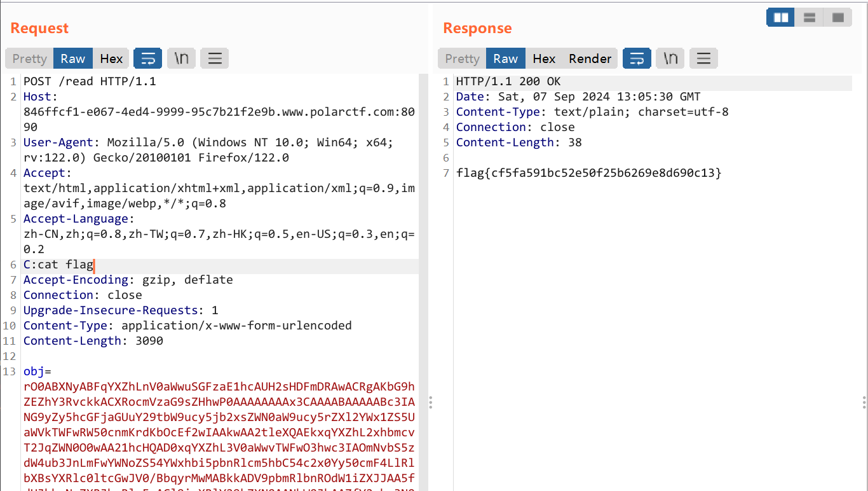Click the request 'Content-Type: application/x-www-form-urlencoded' line
This screenshot has width=868, height=491.
[187, 326]
